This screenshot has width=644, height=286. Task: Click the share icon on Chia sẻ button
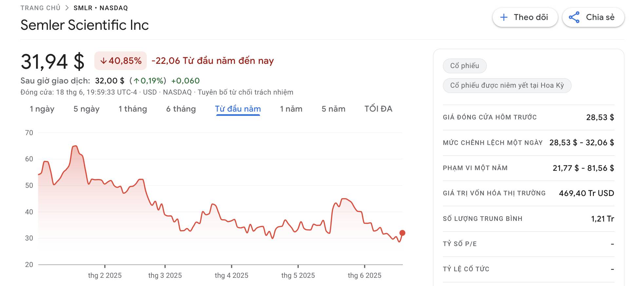tap(574, 17)
